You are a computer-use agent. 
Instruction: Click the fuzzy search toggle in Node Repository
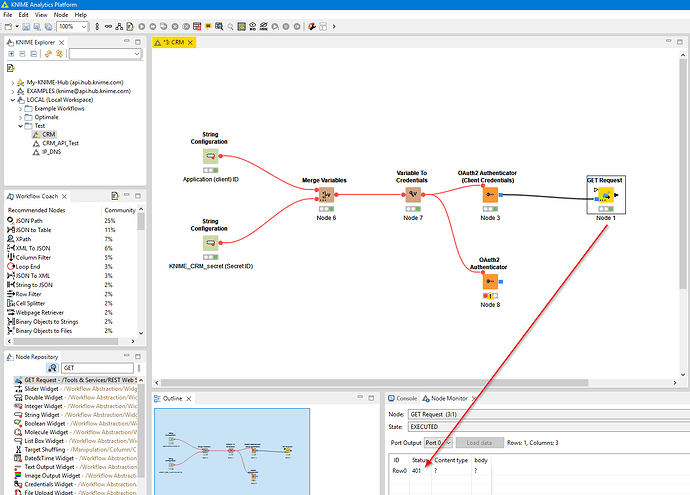52,368
